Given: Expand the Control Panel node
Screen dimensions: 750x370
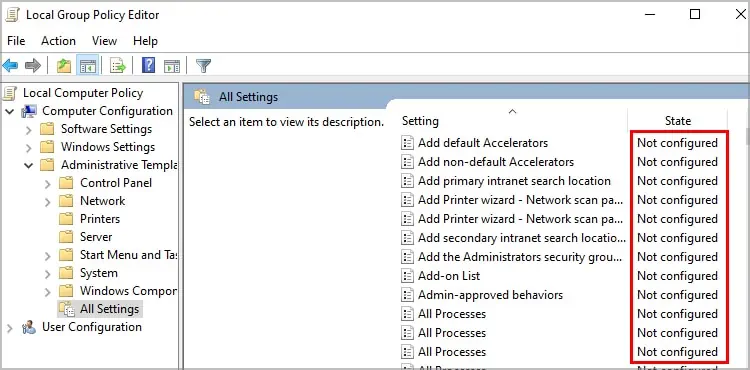Looking at the screenshot, I should pyautogui.click(x=47, y=184).
